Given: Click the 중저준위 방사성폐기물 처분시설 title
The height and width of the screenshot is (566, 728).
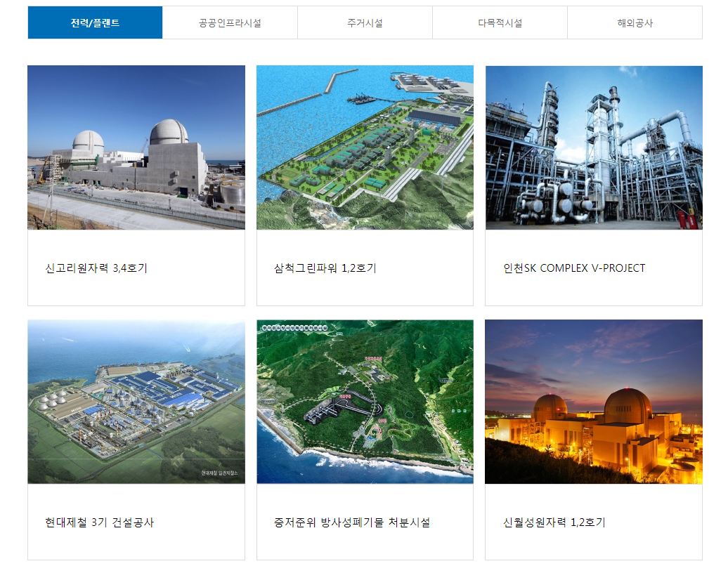Looking at the screenshot, I should click(352, 522).
